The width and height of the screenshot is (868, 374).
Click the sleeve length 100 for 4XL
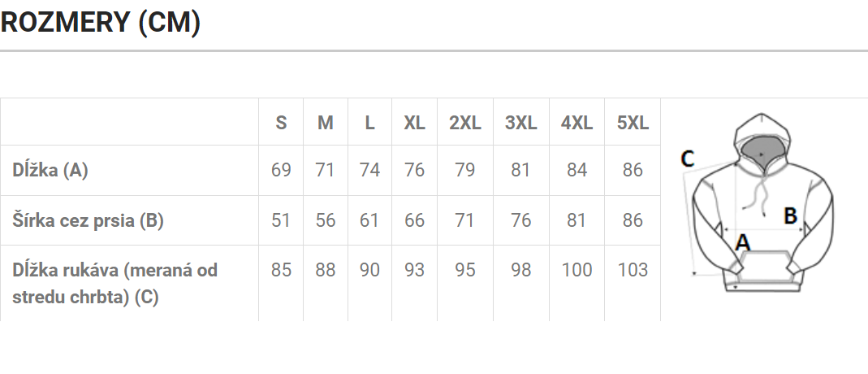577,270
